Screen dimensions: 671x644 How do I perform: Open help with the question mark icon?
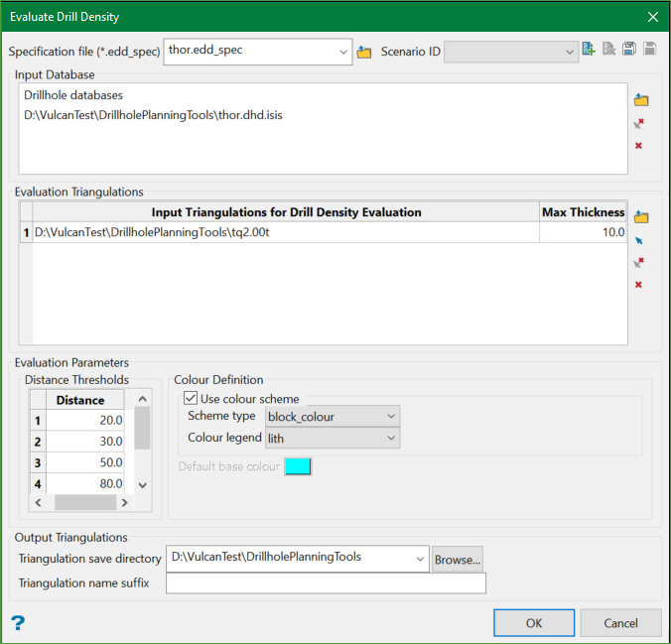pos(18,622)
